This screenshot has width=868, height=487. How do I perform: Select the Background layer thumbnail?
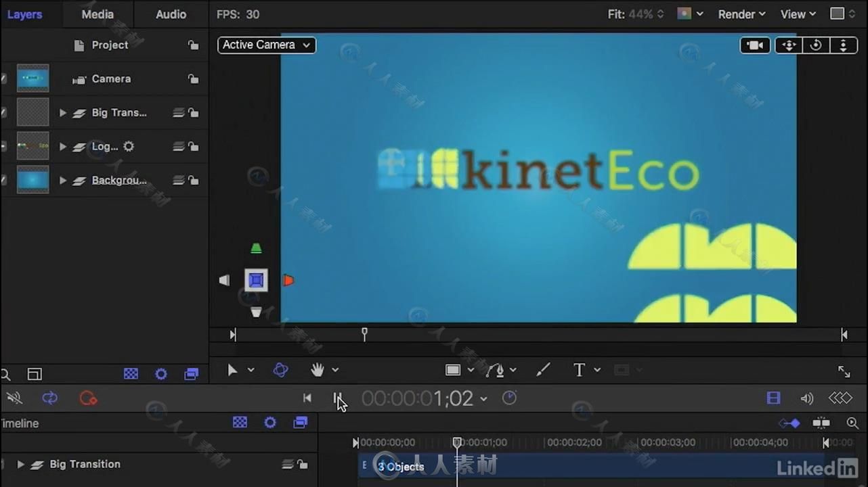click(32, 180)
